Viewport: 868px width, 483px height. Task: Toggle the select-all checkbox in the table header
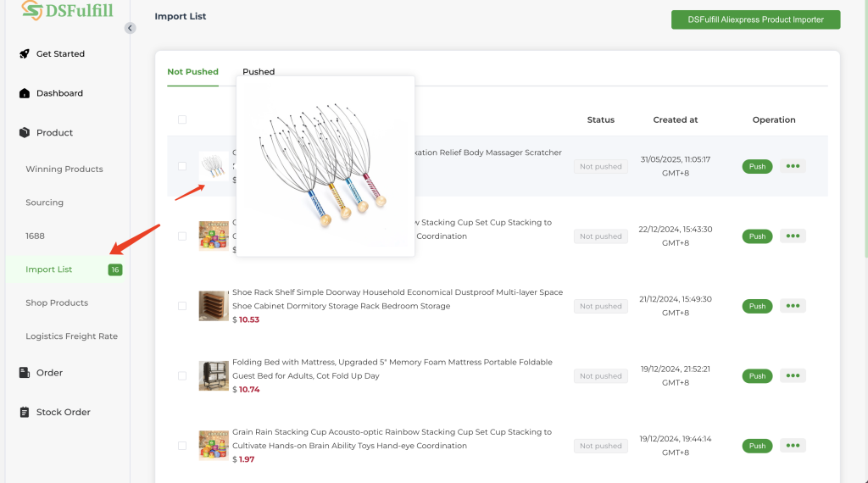(182, 119)
